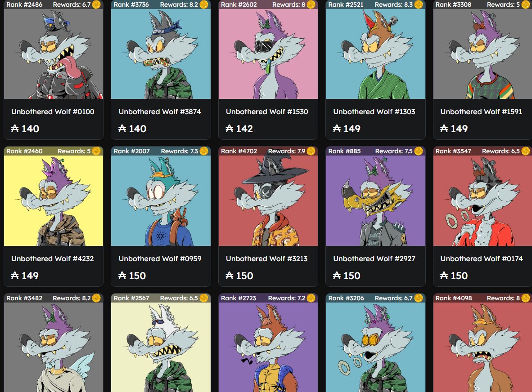Click the rewards coin icon on Rank #3736 card
This screenshot has width=532, height=392.
204,4
